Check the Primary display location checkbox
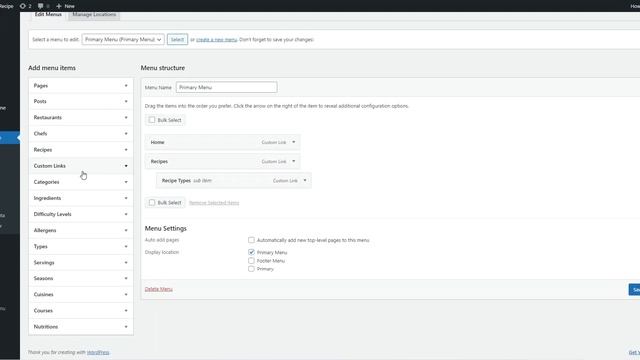Viewport: 640px width, 360px height. click(x=251, y=269)
